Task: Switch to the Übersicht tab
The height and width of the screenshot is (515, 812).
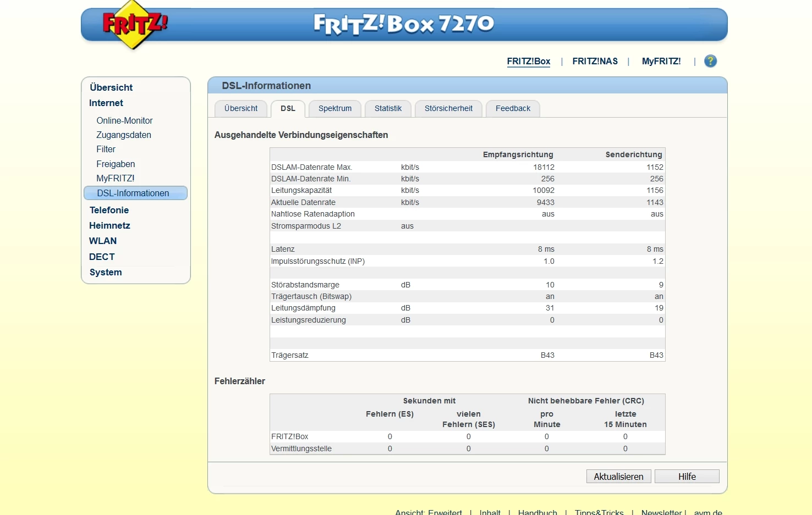Action: 241,109
